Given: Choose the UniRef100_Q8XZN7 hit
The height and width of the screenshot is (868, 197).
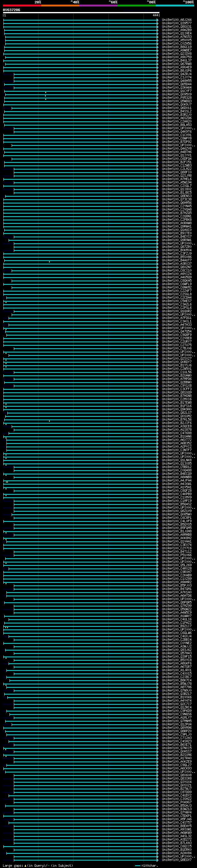Looking at the screenshot, I should tap(177, 267).
